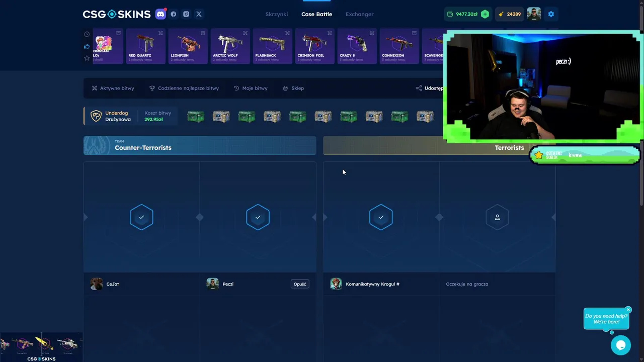
Task: Open the Discord link icon in header
Action: (160, 14)
